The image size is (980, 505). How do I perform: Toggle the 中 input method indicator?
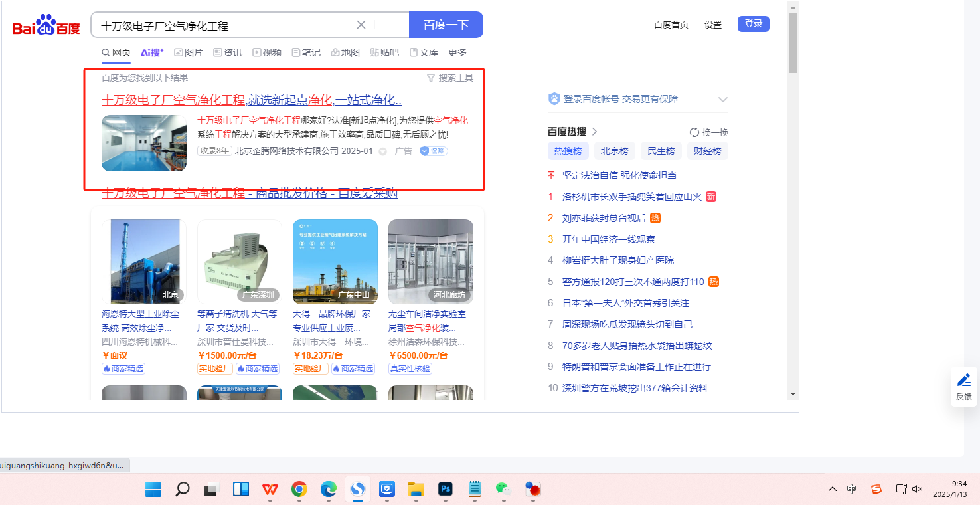[852, 490]
